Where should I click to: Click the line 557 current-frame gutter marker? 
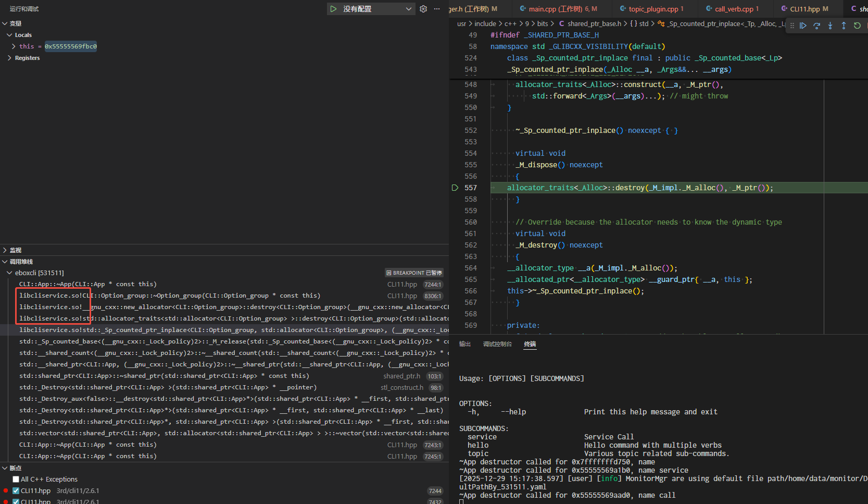click(455, 188)
